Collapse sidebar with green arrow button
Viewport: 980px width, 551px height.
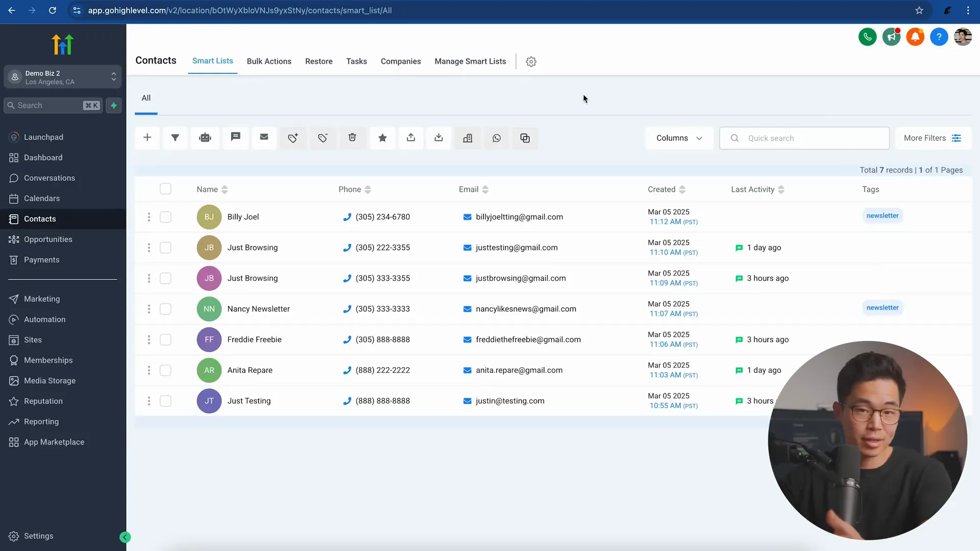click(x=125, y=537)
